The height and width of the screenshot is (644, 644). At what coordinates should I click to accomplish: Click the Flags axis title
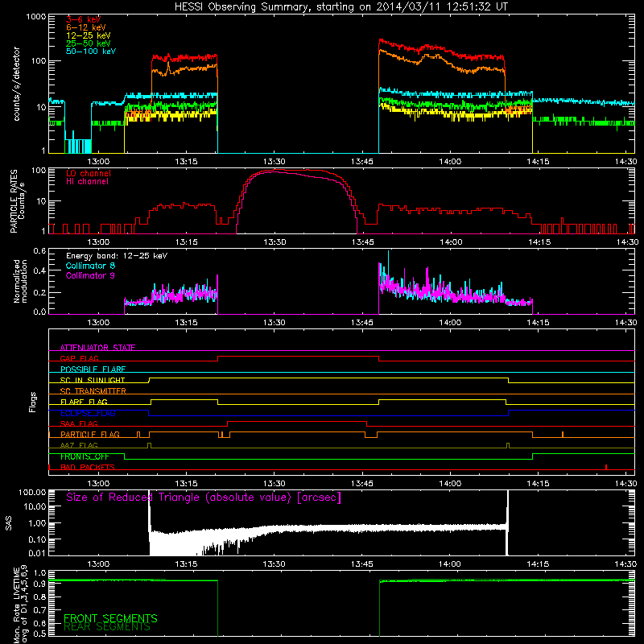[33, 402]
